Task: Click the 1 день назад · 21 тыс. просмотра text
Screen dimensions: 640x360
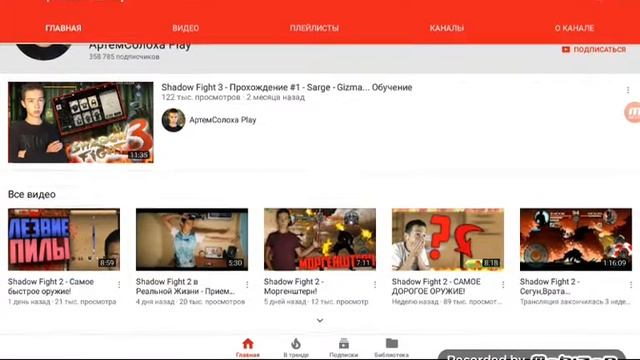Action: pyautogui.click(x=62, y=302)
